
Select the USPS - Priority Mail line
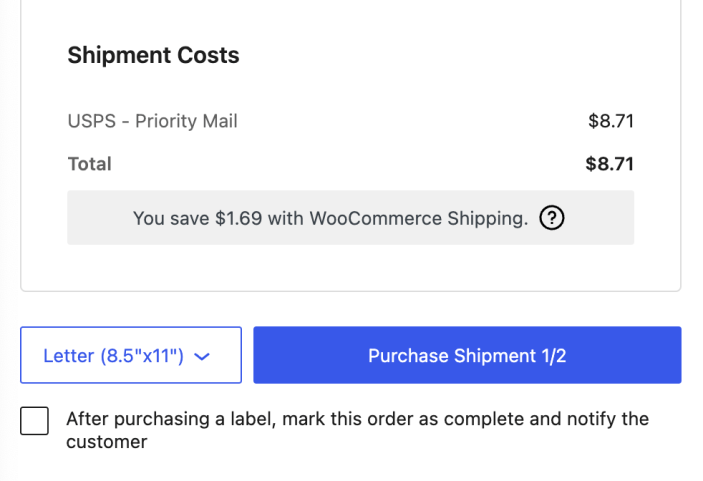152,122
